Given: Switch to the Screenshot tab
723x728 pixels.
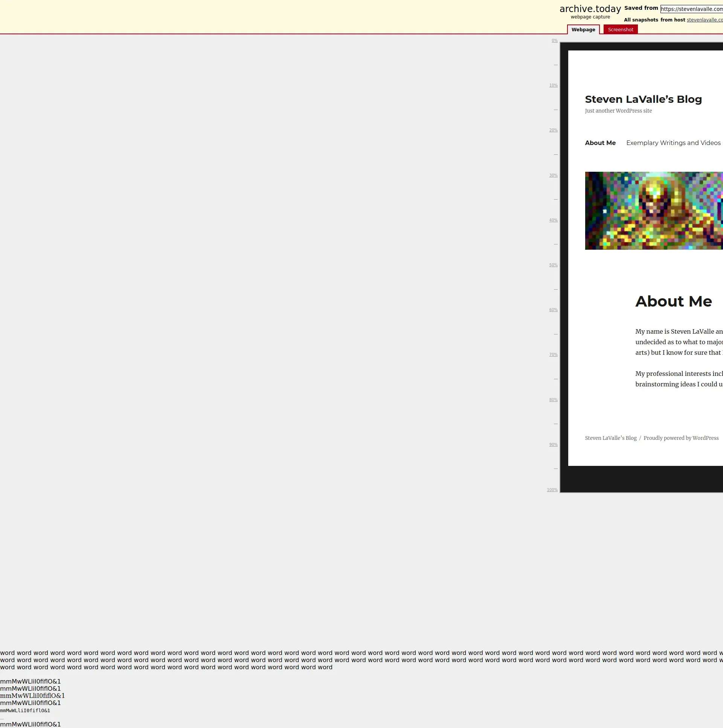Looking at the screenshot, I should pyautogui.click(x=620, y=30).
